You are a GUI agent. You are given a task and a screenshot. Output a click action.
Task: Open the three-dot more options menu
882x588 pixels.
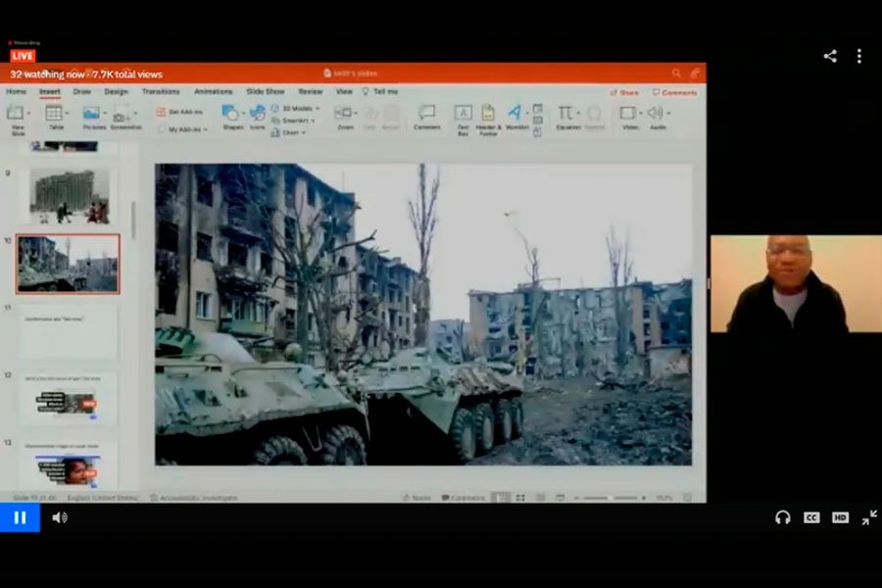[858, 56]
